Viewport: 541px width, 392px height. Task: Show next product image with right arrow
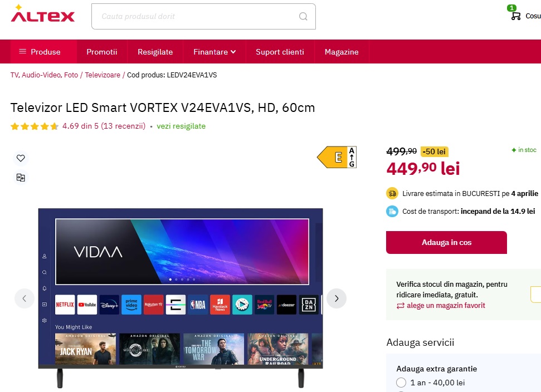point(337,298)
